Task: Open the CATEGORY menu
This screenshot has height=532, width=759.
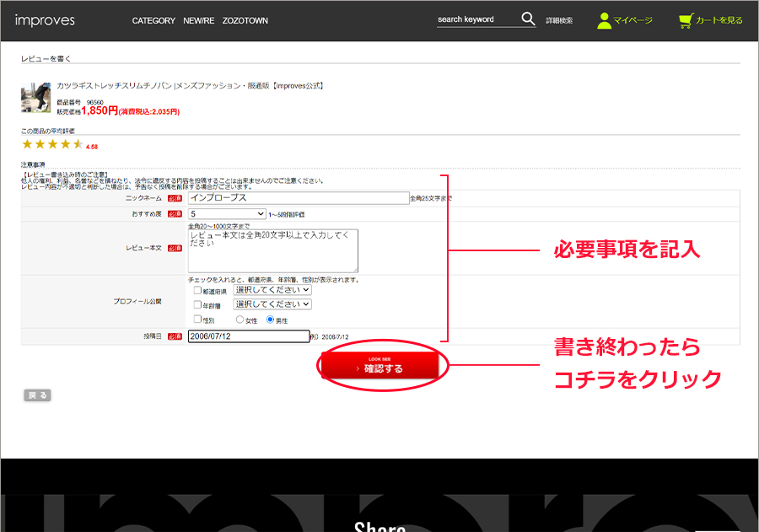Action: (153, 21)
